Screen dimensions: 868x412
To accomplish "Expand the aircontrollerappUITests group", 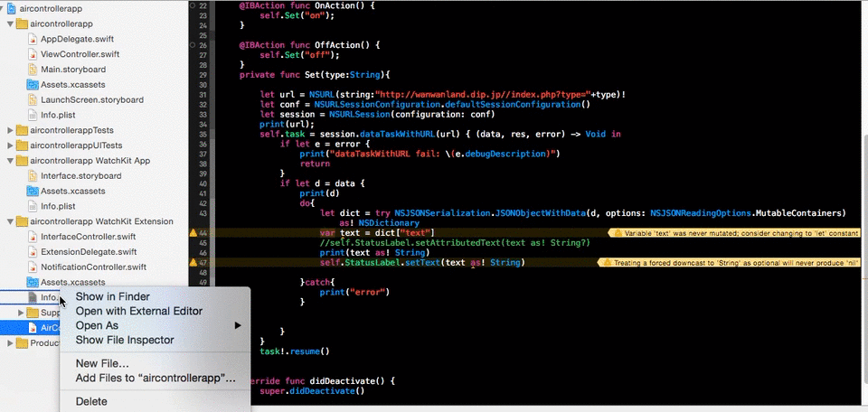I will coord(11,145).
